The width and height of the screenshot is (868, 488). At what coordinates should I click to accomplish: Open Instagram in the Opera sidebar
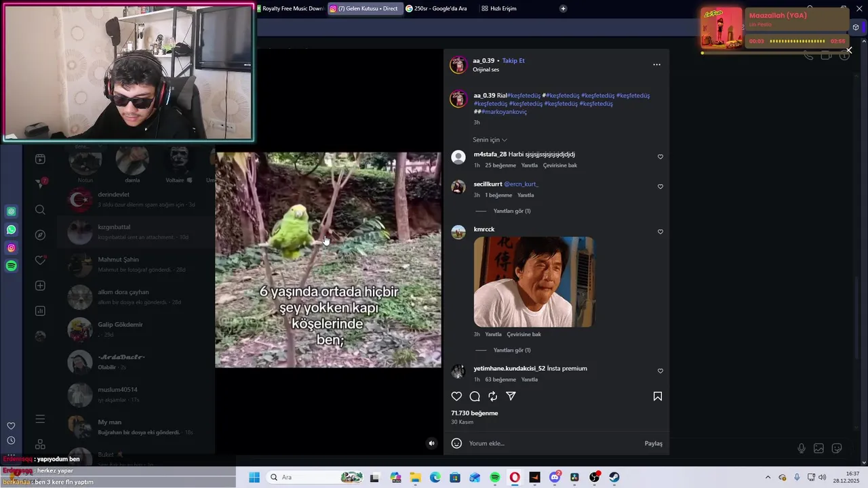point(12,248)
